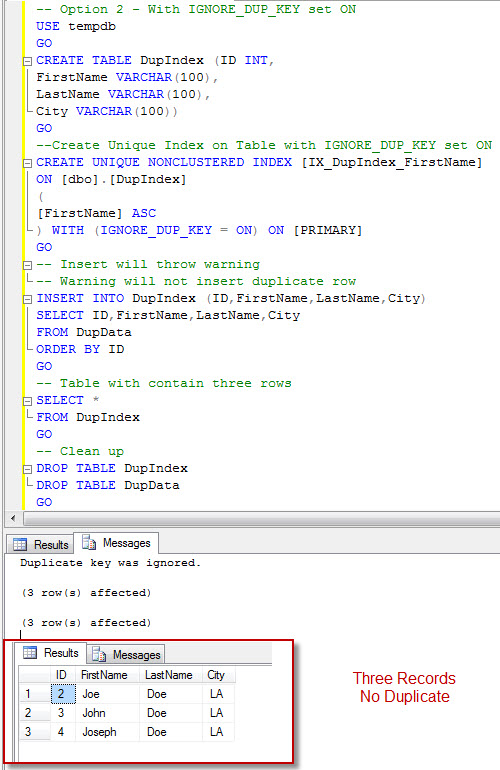The width and height of the screenshot is (500, 770).
Task: Click the 'Clean up' comment line
Action: [x=80, y=451]
